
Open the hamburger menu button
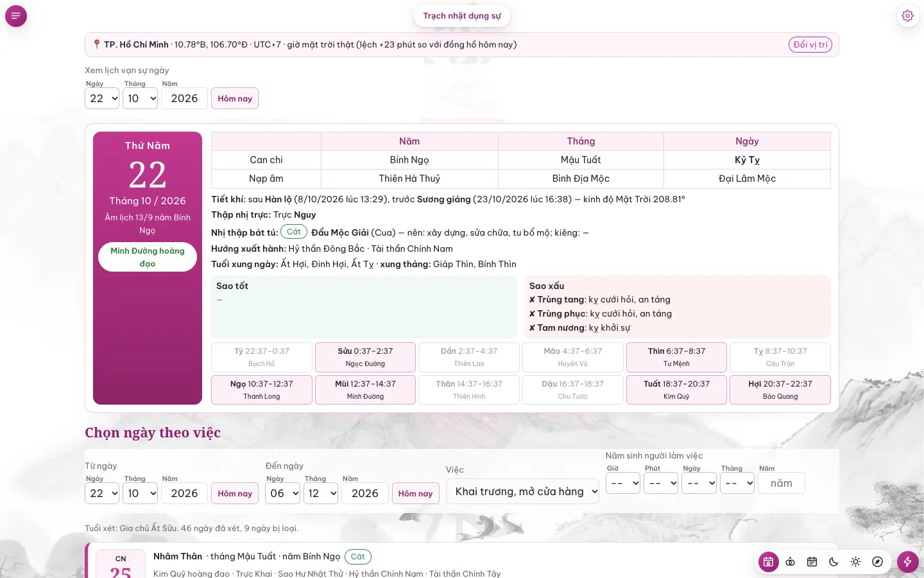(16, 16)
